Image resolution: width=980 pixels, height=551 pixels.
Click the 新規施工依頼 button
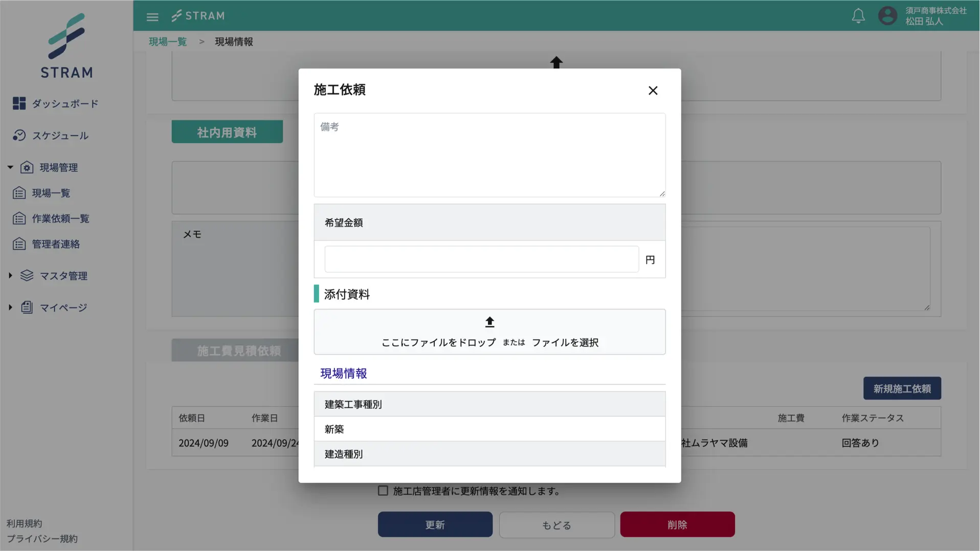pos(902,388)
